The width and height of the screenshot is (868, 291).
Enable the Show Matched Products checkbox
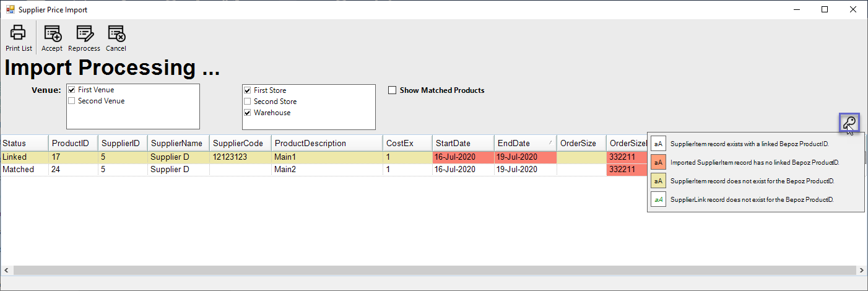pyautogui.click(x=392, y=90)
